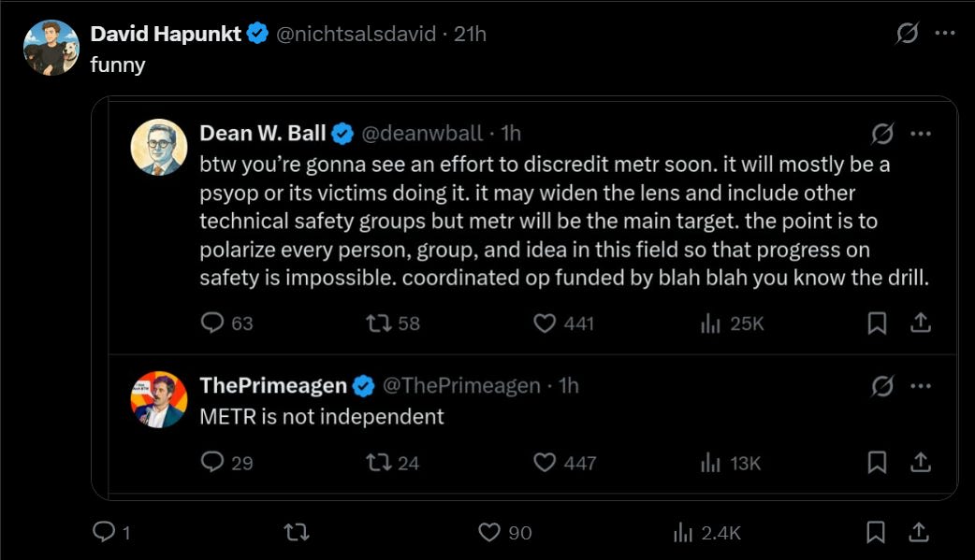
Task: Like David Hapunkt's post with 90 likes
Action: (x=504, y=532)
